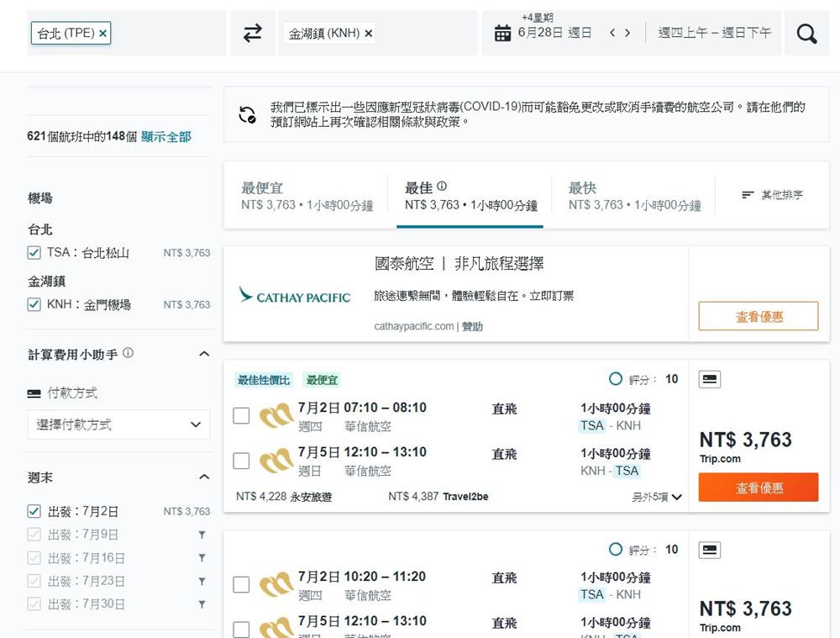Click rating circle icon on first result
Image resolution: width=840 pixels, height=638 pixels.
[x=616, y=379]
